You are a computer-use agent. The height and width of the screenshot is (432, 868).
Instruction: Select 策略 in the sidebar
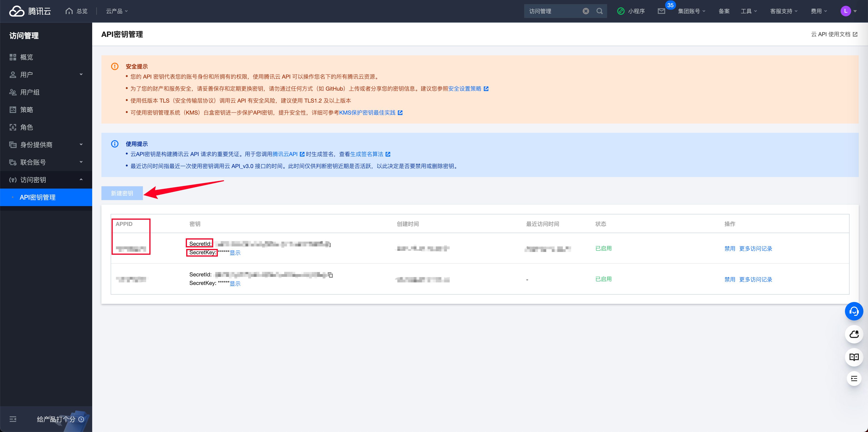pyautogui.click(x=27, y=109)
